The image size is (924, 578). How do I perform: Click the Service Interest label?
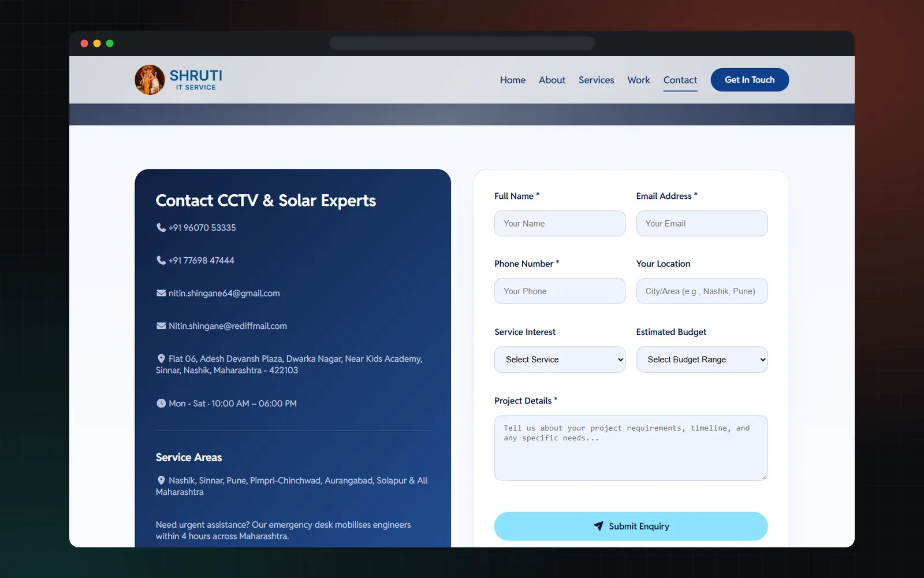(525, 332)
